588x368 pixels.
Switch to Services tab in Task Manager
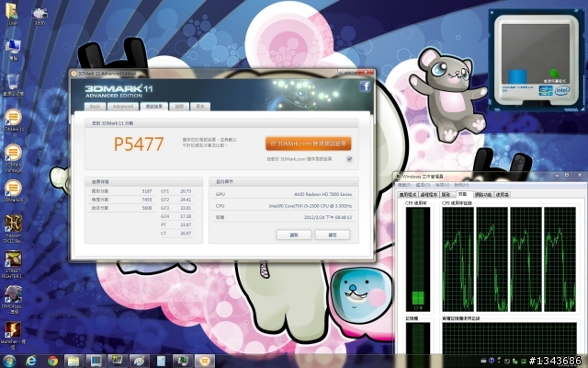click(x=446, y=194)
